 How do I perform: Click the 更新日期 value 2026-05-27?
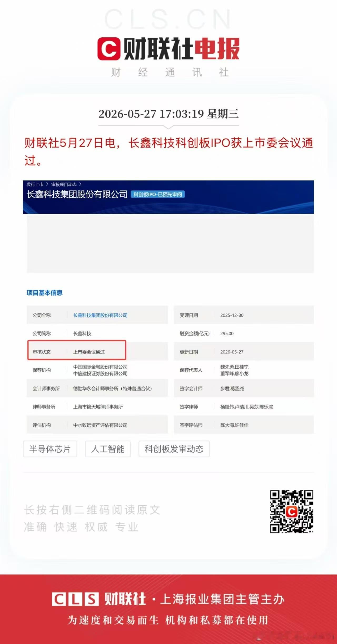click(x=232, y=352)
